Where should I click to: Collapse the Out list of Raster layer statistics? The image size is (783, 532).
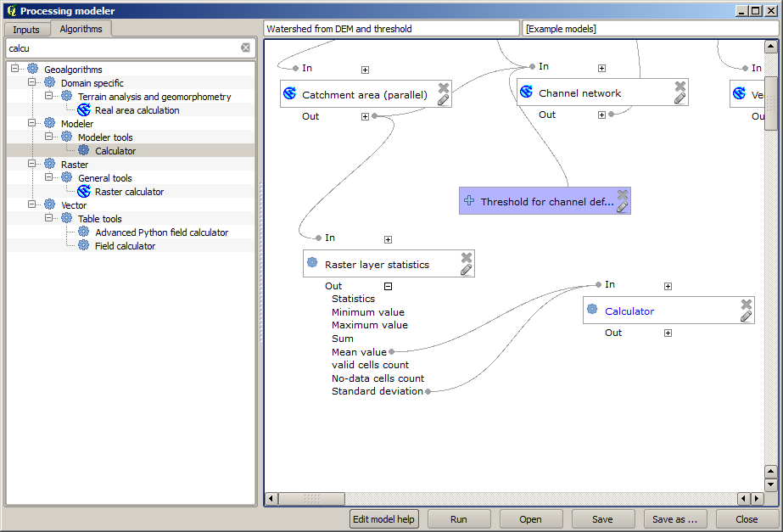click(x=388, y=286)
